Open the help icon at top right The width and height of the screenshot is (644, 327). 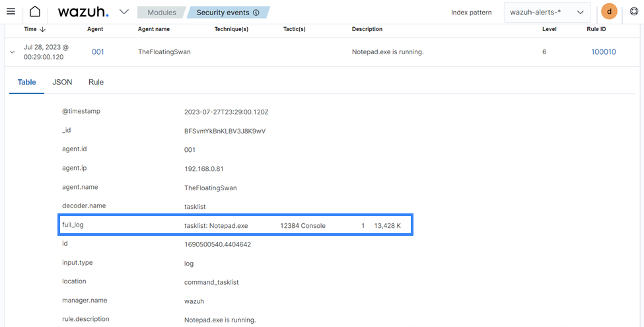pos(634,12)
